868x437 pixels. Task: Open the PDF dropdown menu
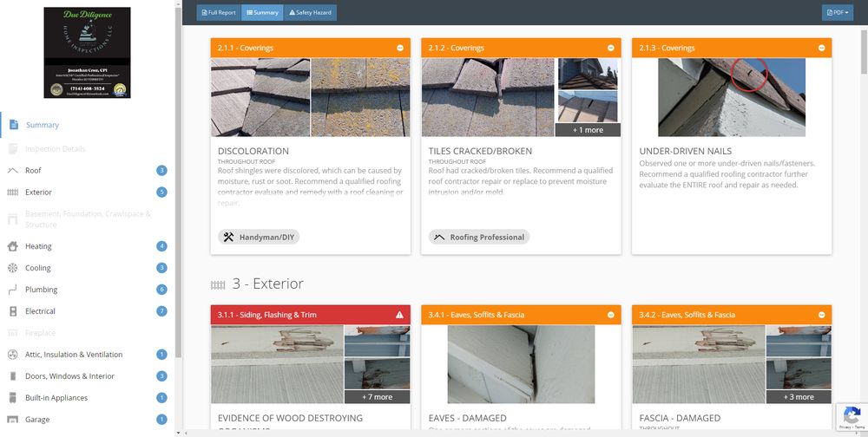837,13
